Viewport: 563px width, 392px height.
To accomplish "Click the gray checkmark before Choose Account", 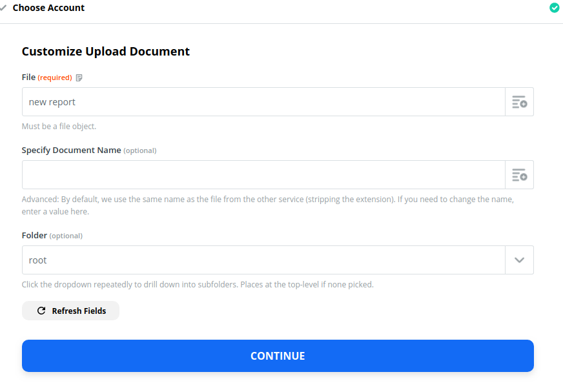I will tap(3, 8).
